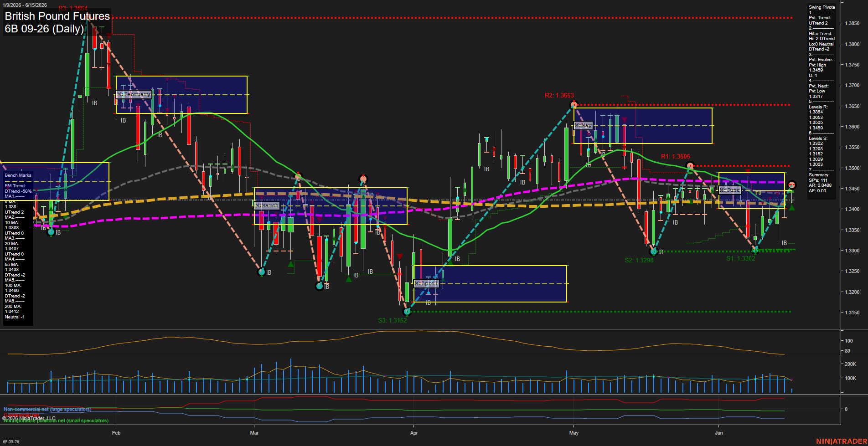Click the 'Feb' label on the time axis
This screenshot has width=868, height=446.
(116, 433)
